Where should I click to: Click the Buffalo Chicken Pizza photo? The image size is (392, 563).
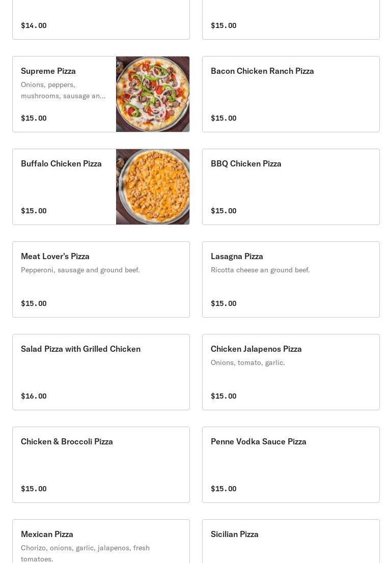pos(153,187)
